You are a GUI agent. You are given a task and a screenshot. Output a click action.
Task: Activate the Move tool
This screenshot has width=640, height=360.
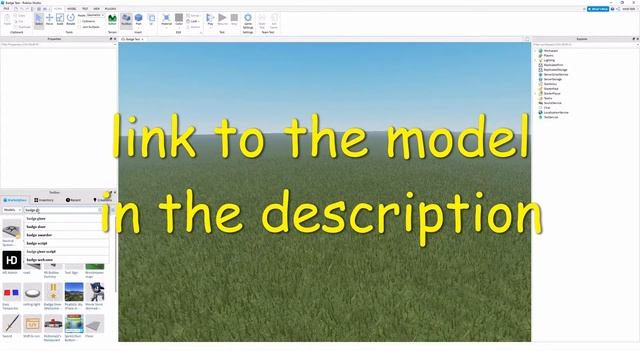click(49, 19)
